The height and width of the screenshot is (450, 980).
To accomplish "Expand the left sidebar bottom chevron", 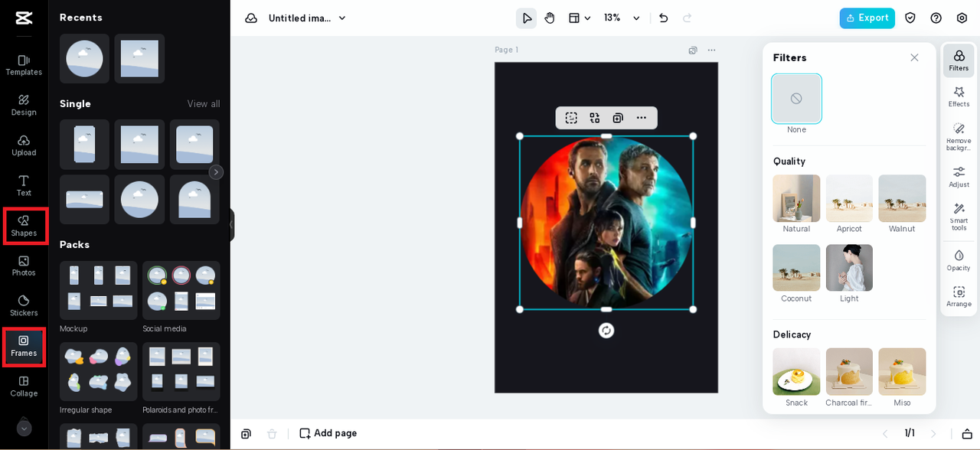I will pos(24,429).
